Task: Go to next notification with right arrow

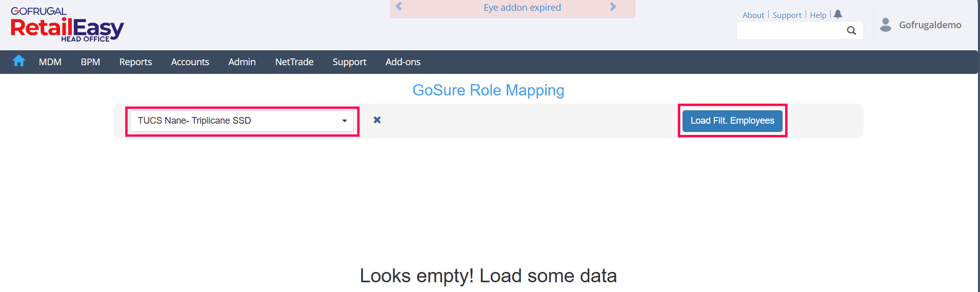Action: pos(613,7)
